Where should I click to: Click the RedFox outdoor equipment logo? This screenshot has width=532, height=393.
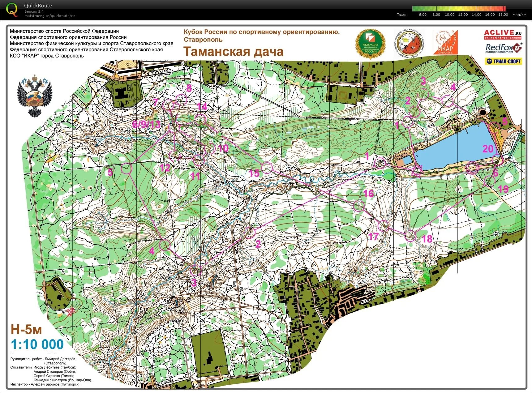tap(504, 48)
